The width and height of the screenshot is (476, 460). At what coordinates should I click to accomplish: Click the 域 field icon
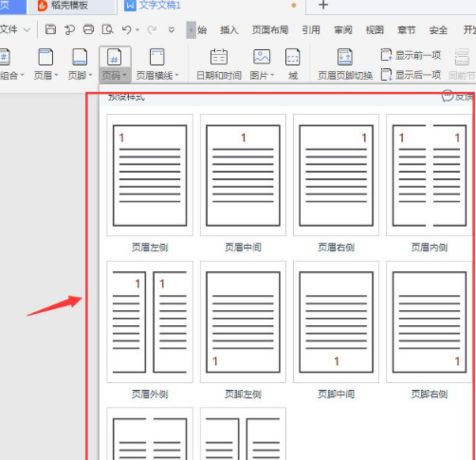(293, 57)
